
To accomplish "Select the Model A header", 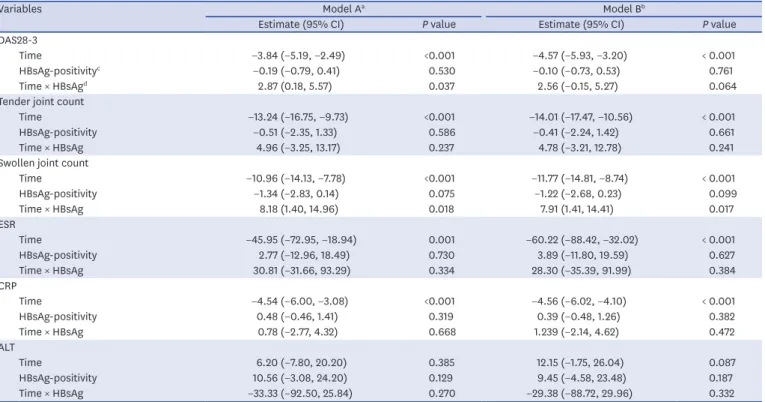I will 343,9.
